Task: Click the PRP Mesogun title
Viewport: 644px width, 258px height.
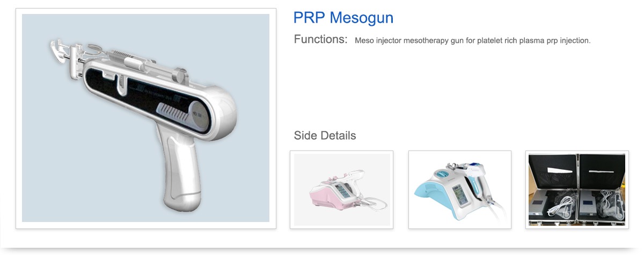Action: (343, 18)
